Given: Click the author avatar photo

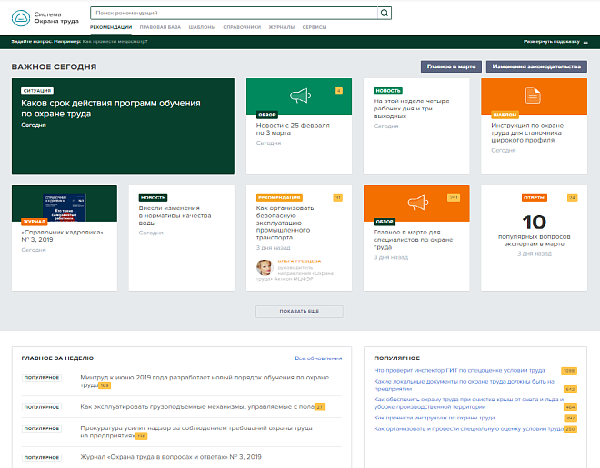Looking at the screenshot, I should tap(264, 267).
